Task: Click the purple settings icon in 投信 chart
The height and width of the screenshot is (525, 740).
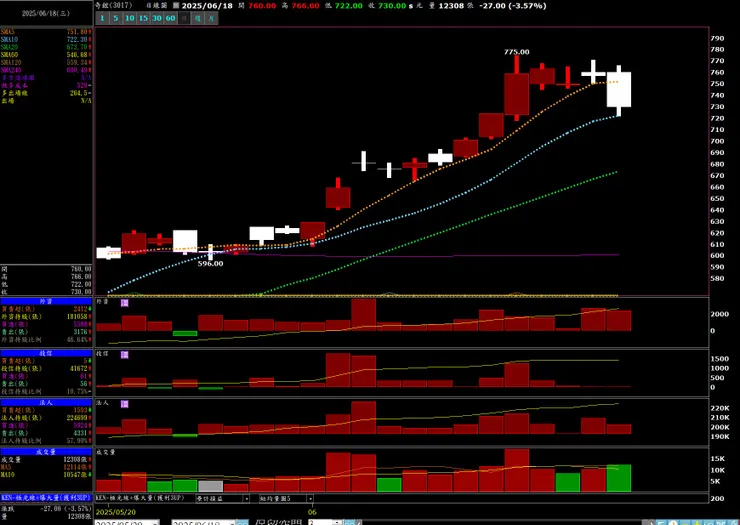Action: [125, 355]
